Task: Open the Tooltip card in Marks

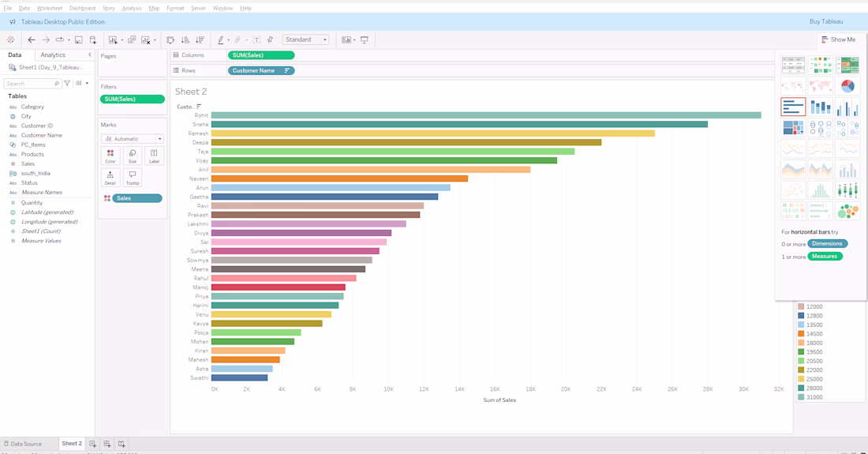Action: click(x=133, y=177)
